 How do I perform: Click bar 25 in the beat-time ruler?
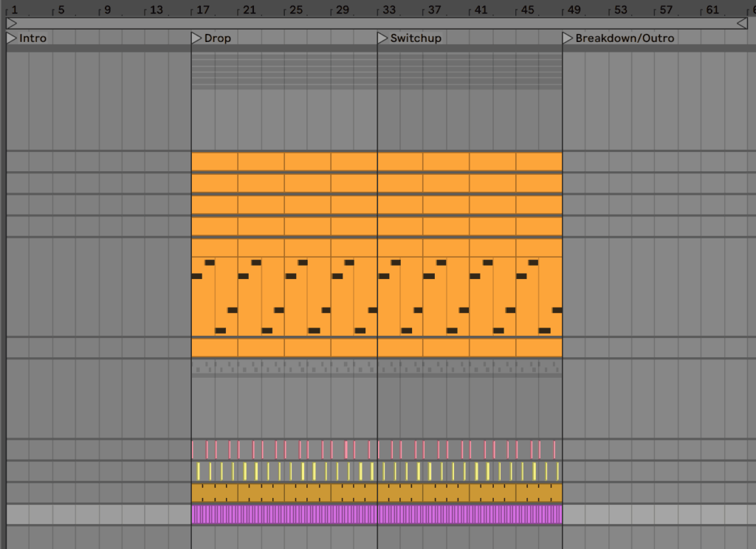[296, 10]
